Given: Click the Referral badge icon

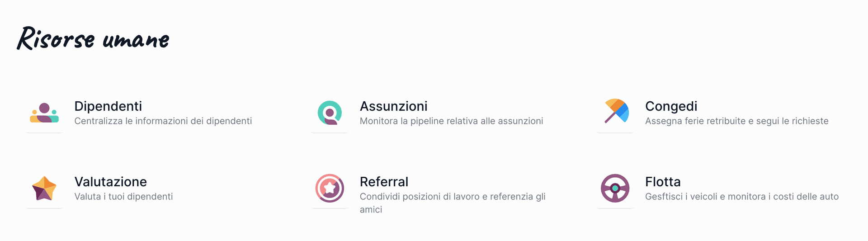Looking at the screenshot, I should pyautogui.click(x=330, y=188).
